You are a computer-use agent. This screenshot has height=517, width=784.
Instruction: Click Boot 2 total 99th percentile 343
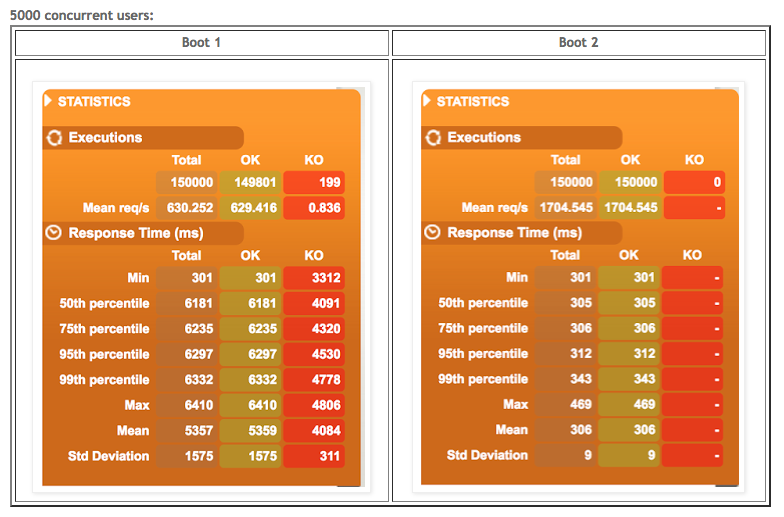[566, 380]
